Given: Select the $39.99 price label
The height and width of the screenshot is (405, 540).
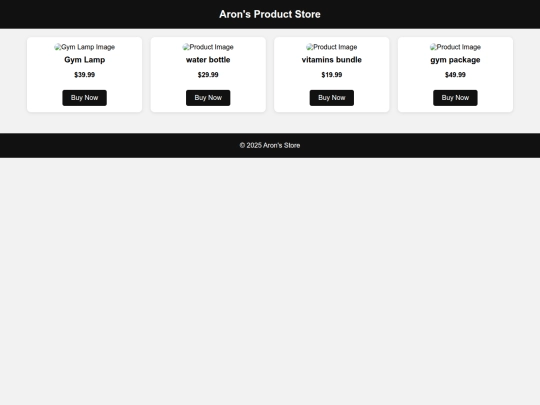Looking at the screenshot, I should pos(84,75).
